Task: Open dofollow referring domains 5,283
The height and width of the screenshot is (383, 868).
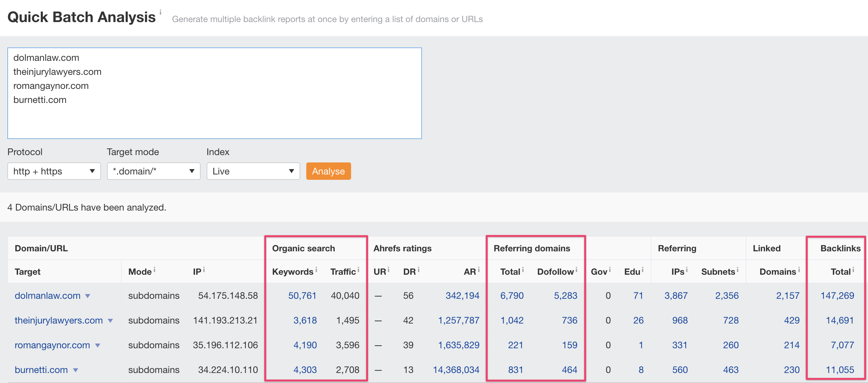Action: tap(565, 295)
